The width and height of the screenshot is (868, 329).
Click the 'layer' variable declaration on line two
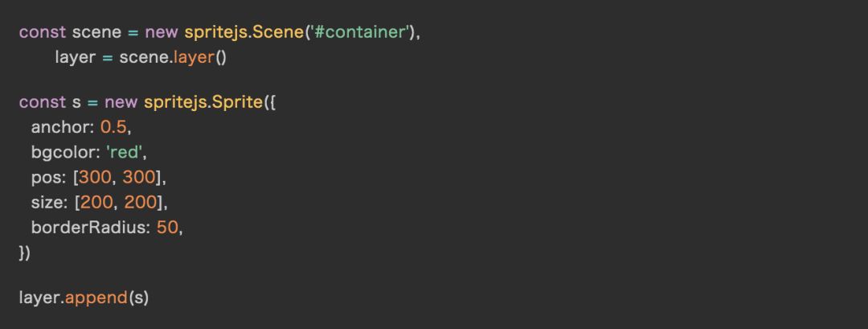point(76,58)
